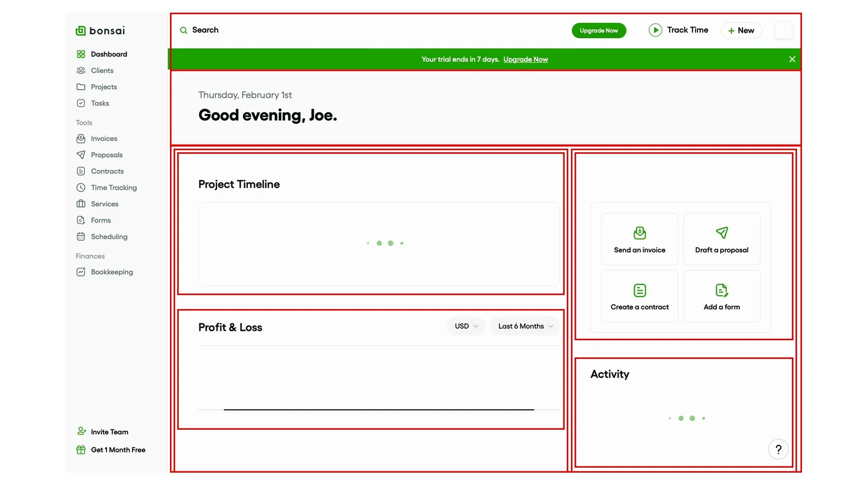Click Invite Team in sidebar
This screenshot has width=868, height=488.
(x=109, y=432)
